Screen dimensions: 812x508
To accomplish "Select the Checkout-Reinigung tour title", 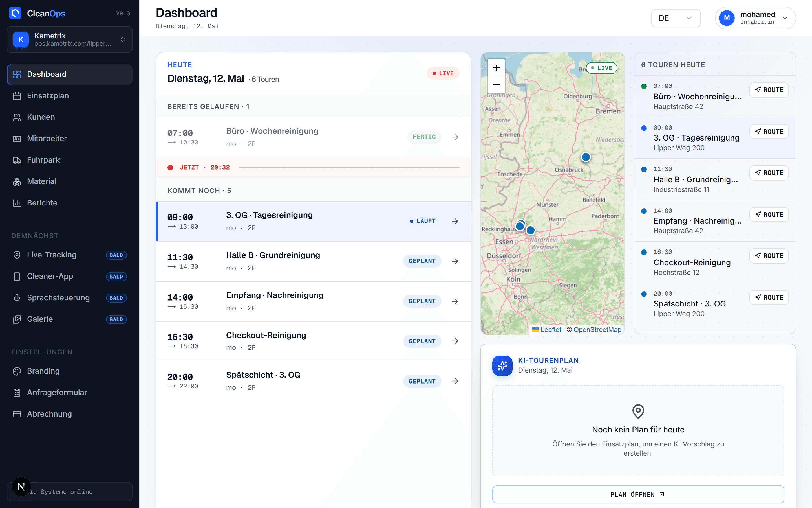I will coord(266,335).
